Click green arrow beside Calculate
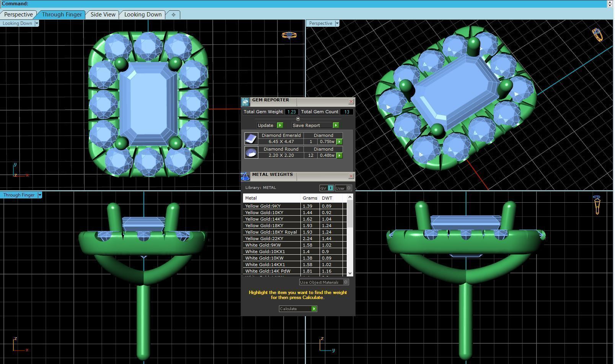 (x=314, y=309)
